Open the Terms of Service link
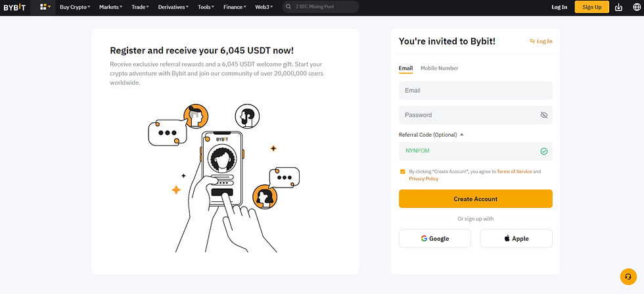 click(x=514, y=172)
